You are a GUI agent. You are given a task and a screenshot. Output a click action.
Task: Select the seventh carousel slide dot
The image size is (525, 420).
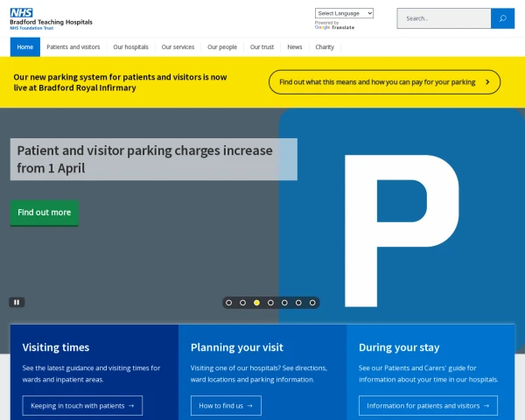(x=312, y=303)
